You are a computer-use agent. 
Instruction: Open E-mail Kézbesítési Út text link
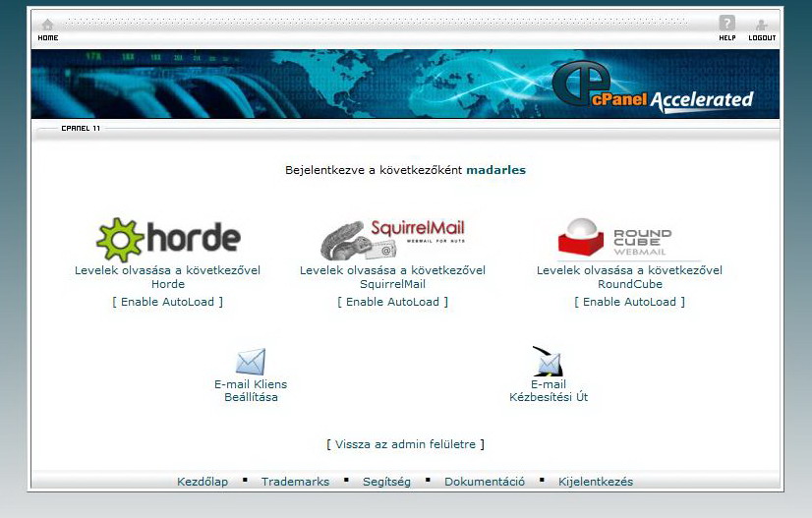point(549,390)
